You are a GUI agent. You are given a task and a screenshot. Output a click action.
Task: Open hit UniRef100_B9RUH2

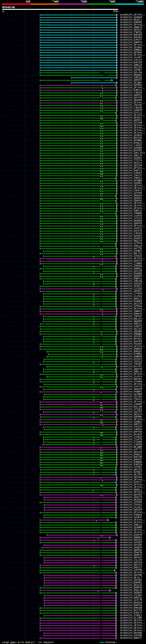pyautogui.click(x=131, y=22)
